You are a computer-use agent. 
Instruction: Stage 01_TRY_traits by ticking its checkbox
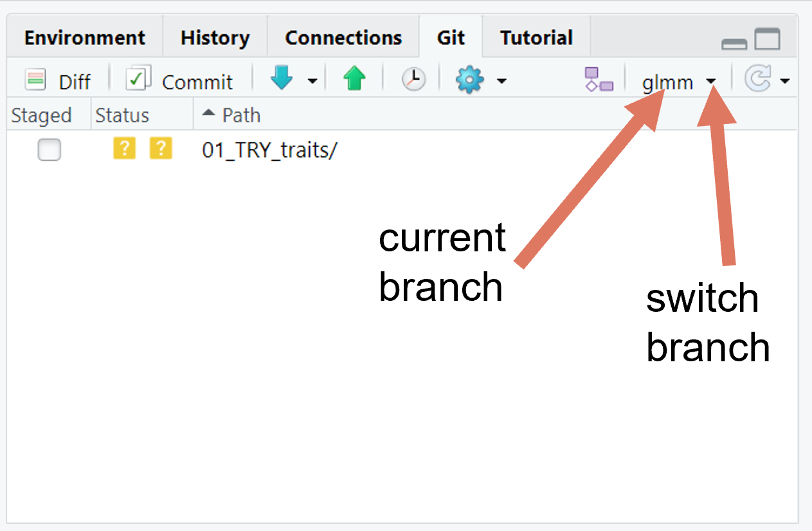click(49, 150)
